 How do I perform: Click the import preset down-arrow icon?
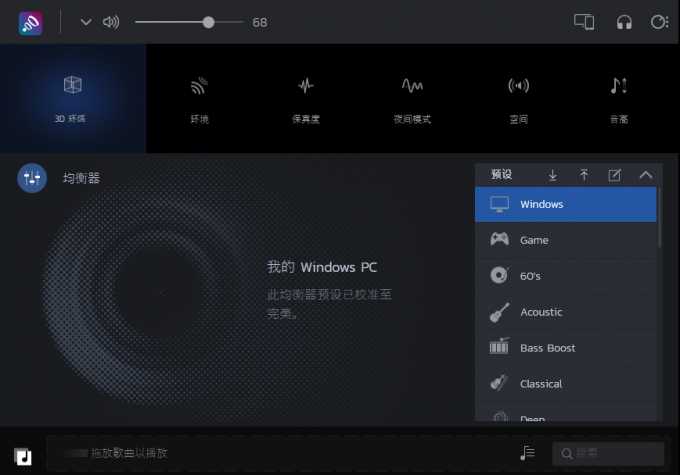pos(553,175)
